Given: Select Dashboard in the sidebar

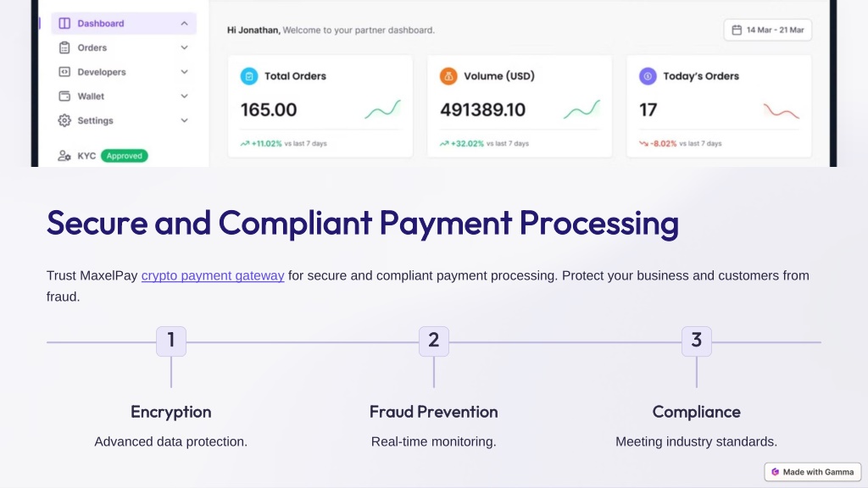Looking at the screenshot, I should click(124, 23).
